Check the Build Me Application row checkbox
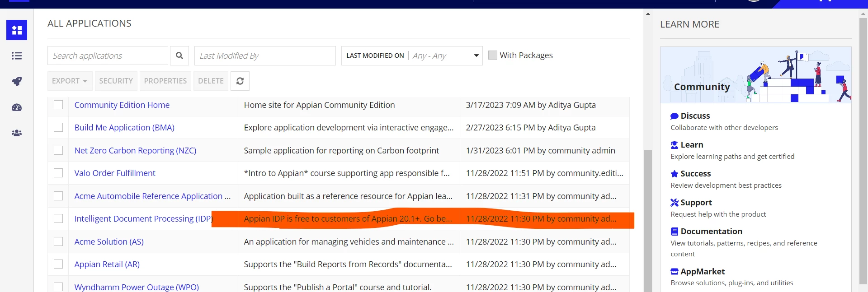 58,127
